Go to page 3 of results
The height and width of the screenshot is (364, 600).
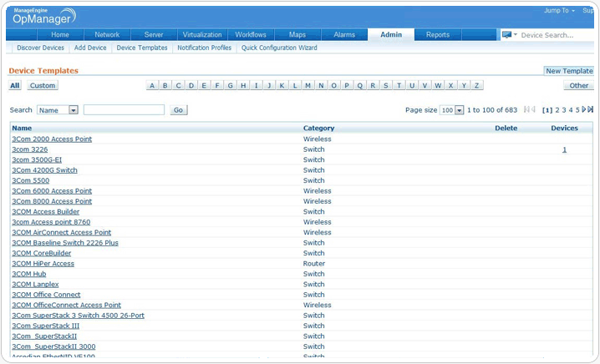pyautogui.click(x=563, y=110)
